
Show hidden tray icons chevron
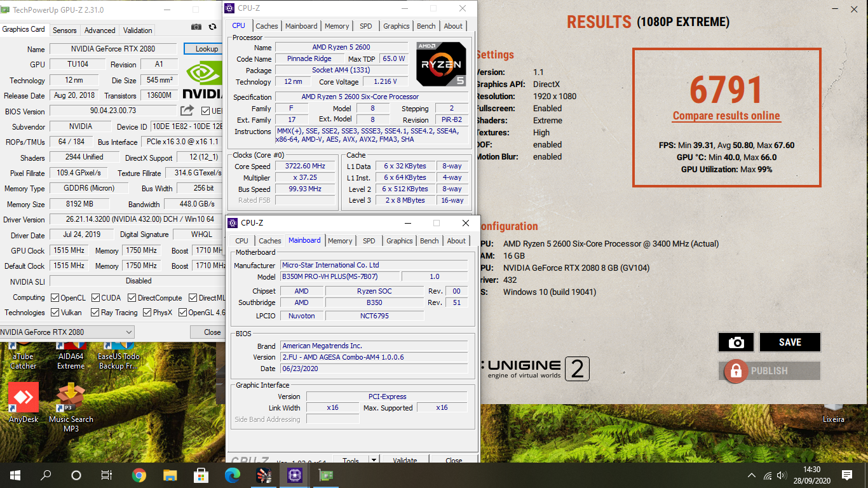tap(752, 475)
